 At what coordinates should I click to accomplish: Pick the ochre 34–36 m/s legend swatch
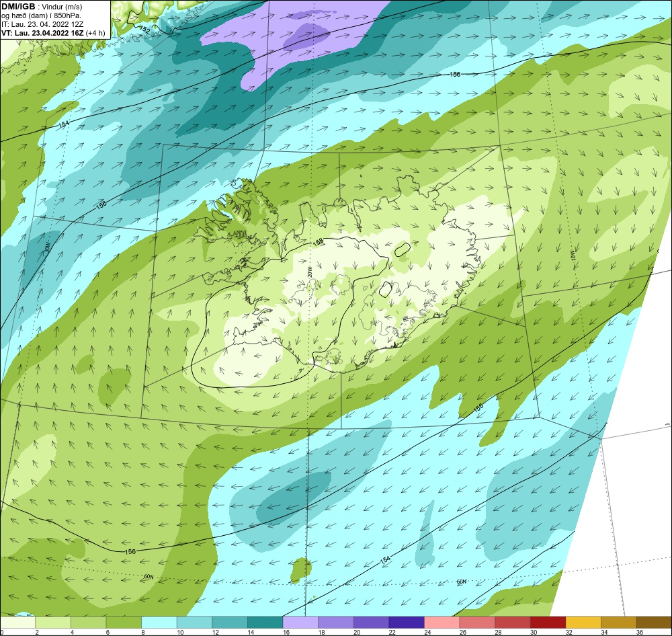tap(619, 623)
